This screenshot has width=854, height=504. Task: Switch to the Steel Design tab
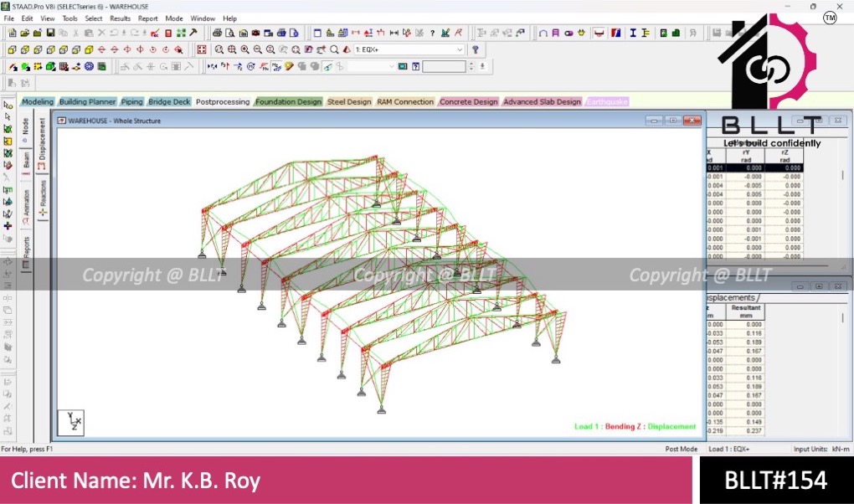pyautogui.click(x=349, y=102)
